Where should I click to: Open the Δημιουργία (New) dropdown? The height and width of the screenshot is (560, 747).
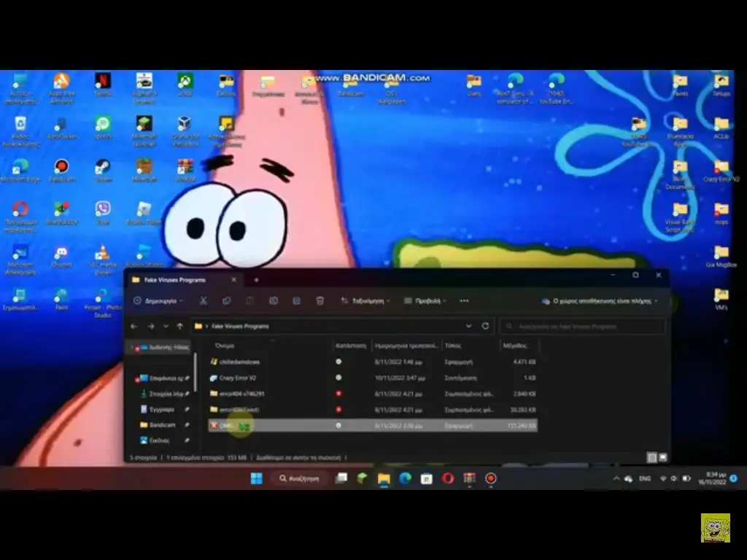(x=158, y=300)
